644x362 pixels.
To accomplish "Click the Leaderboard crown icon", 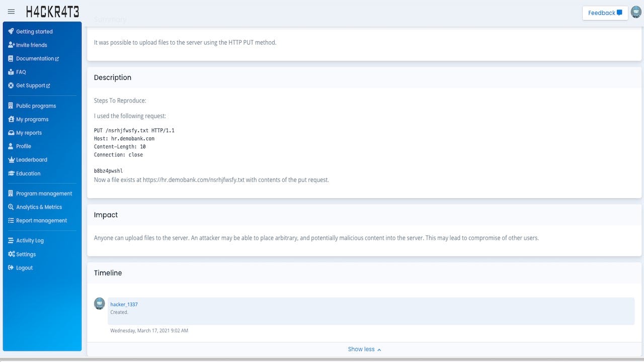I will coord(11,159).
